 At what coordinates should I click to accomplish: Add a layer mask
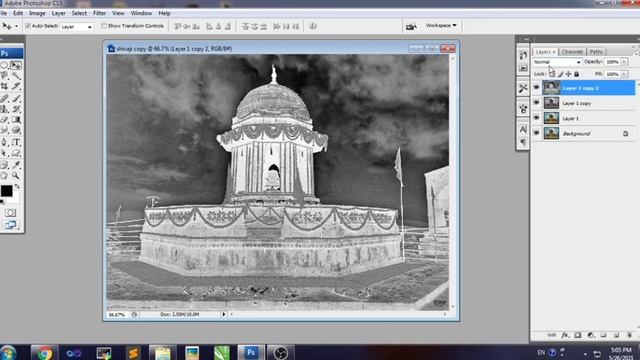point(578,335)
